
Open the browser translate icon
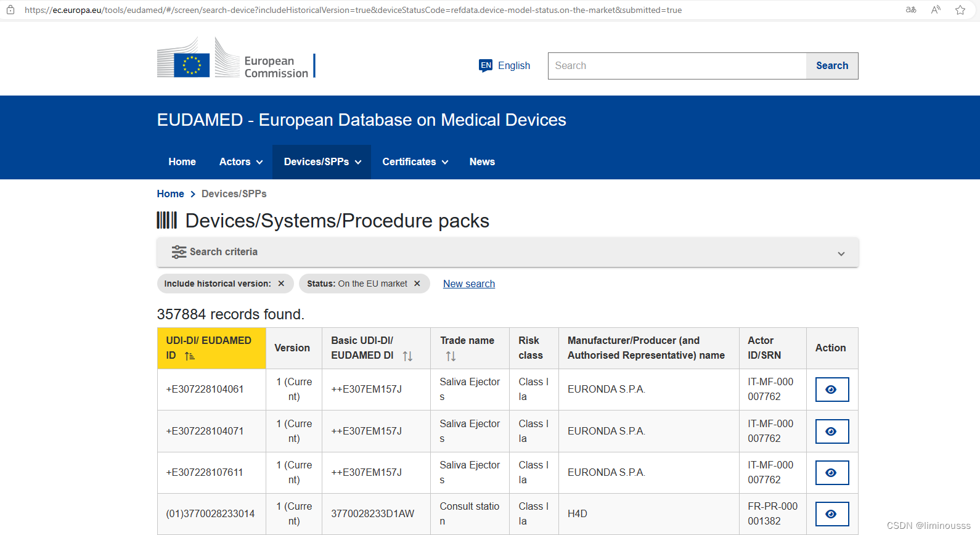(911, 10)
